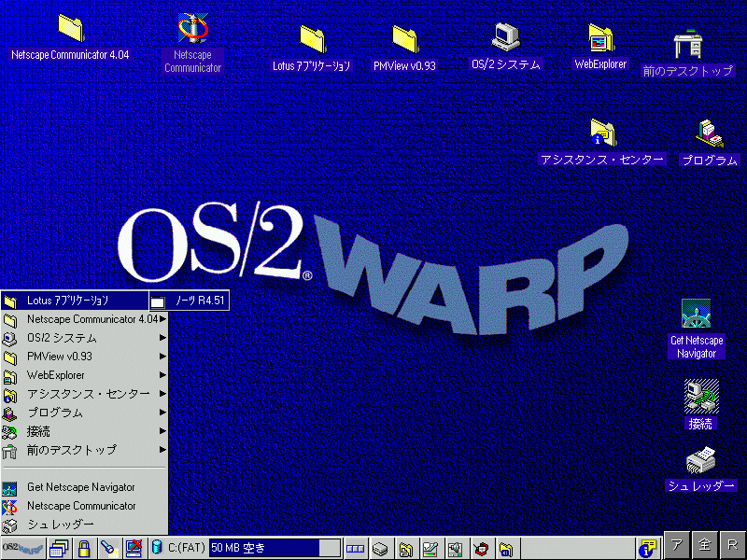Open the WebExplorer desktop folder
The width and height of the screenshot is (747, 560).
pyautogui.click(x=601, y=37)
